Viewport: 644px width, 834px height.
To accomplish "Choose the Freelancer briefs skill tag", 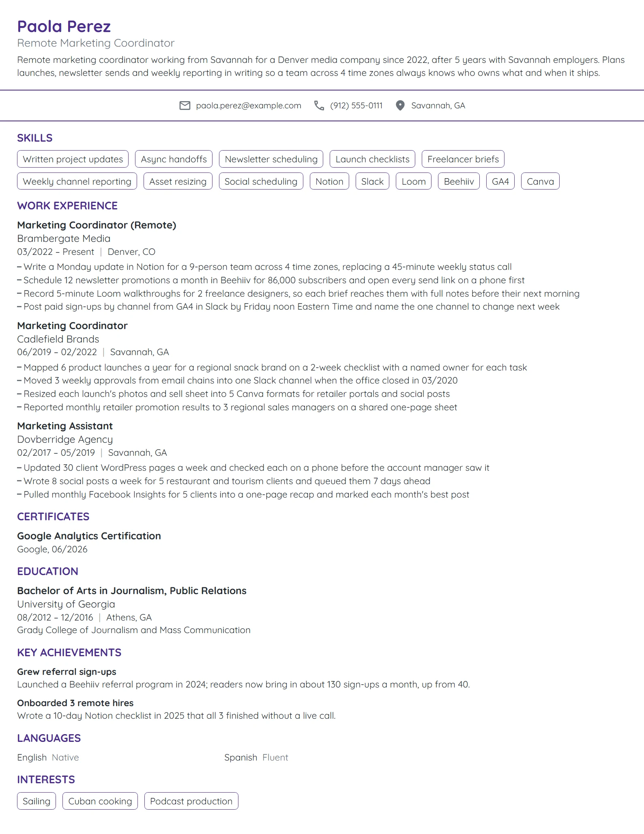I will pyautogui.click(x=463, y=159).
